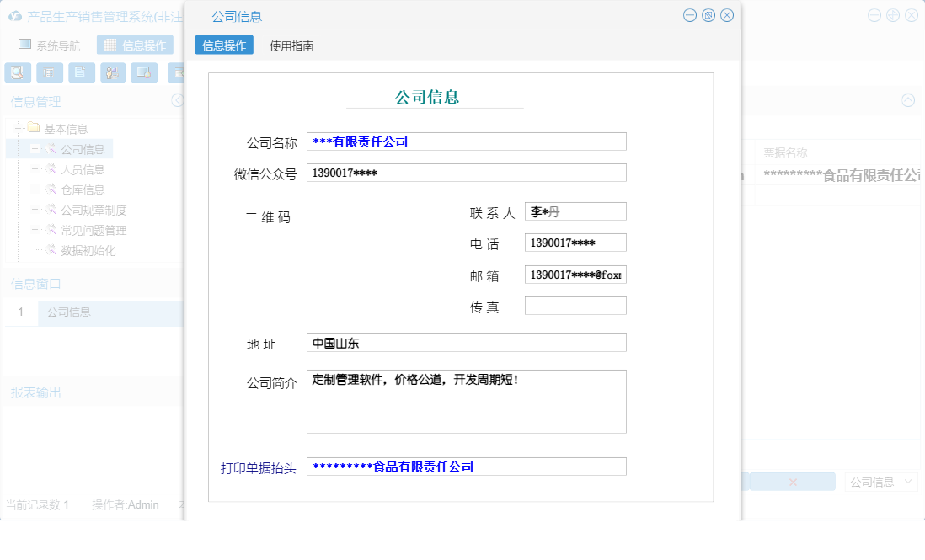The height and width of the screenshot is (560, 925).
Task: Select the search/query tool in the toolbar
Action: pos(18,72)
